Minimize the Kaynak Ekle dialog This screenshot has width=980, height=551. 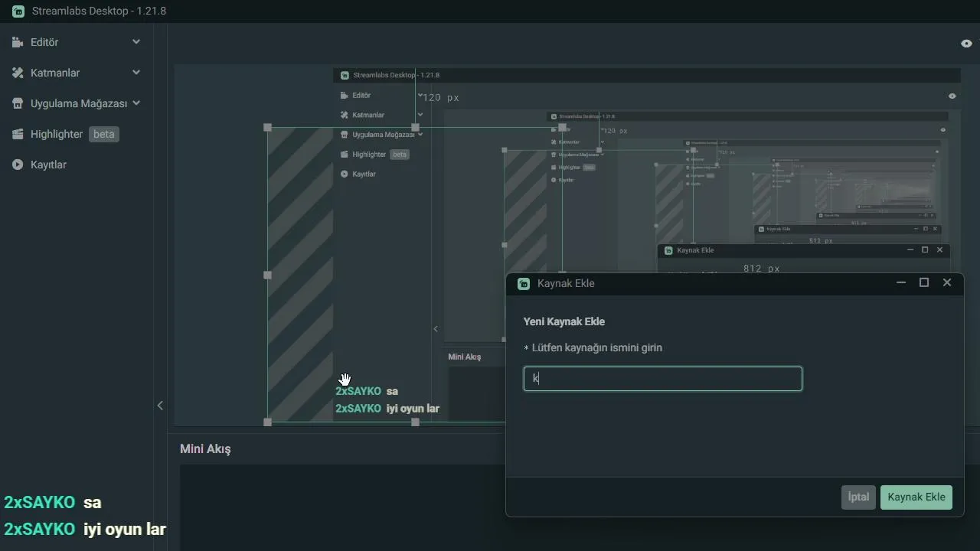901,283
